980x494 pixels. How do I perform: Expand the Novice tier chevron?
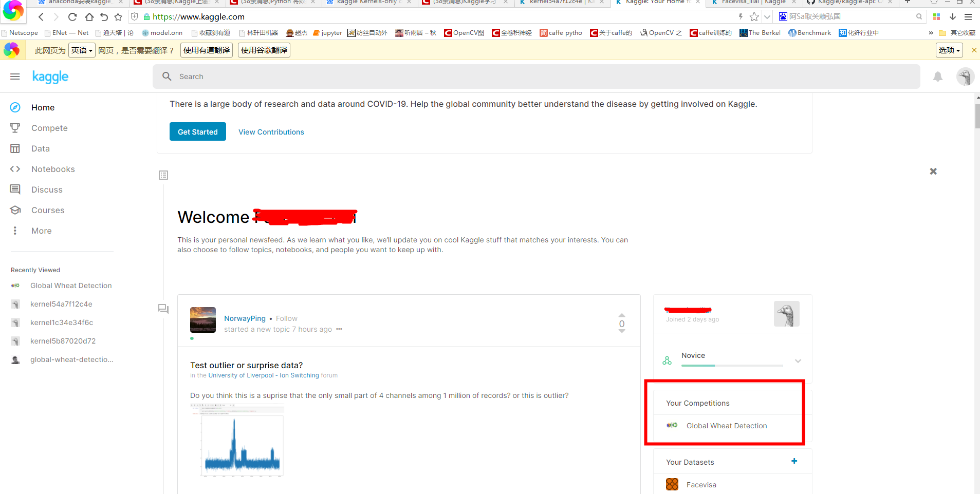click(x=798, y=361)
